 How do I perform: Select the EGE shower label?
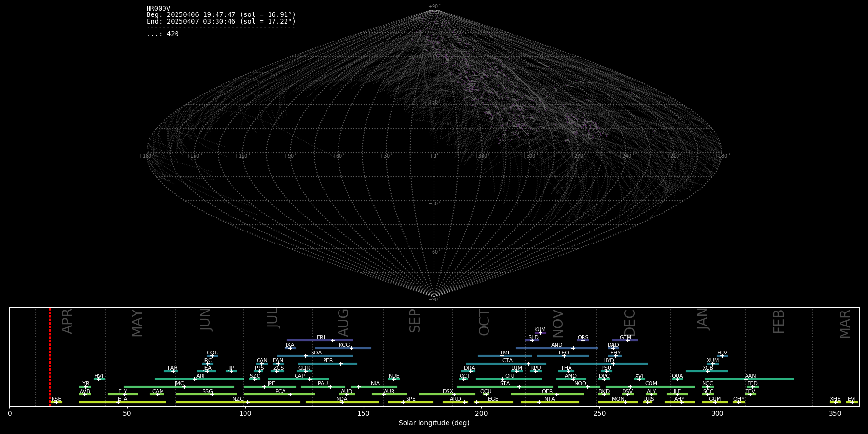click(493, 399)
